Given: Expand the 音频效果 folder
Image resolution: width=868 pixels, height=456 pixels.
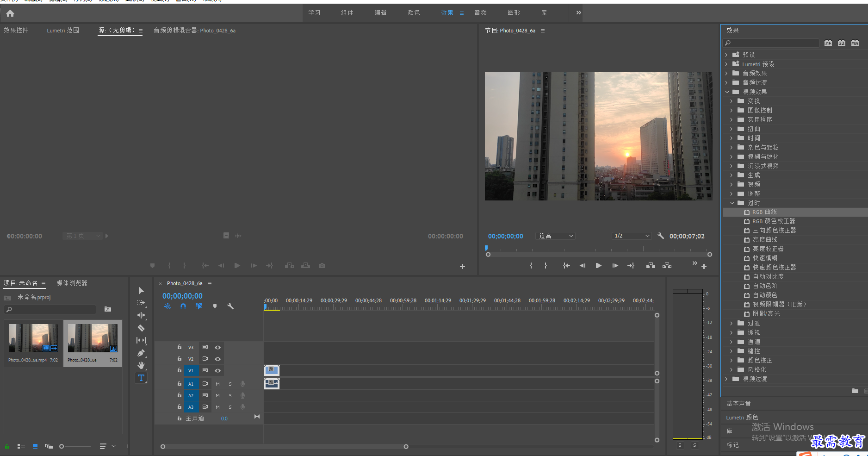Looking at the screenshot, I should (x=726, y=73).
